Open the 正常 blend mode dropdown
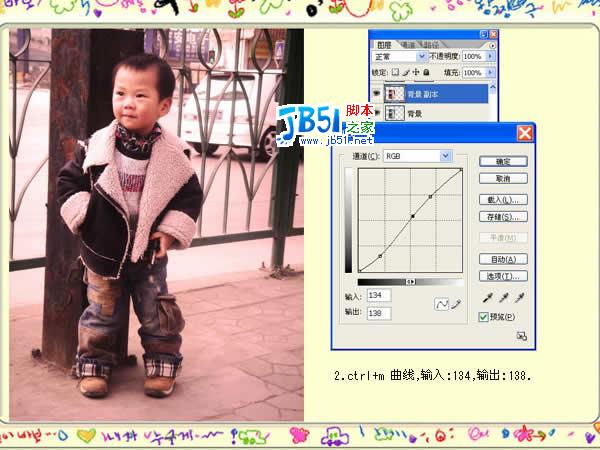 [421, 57]
